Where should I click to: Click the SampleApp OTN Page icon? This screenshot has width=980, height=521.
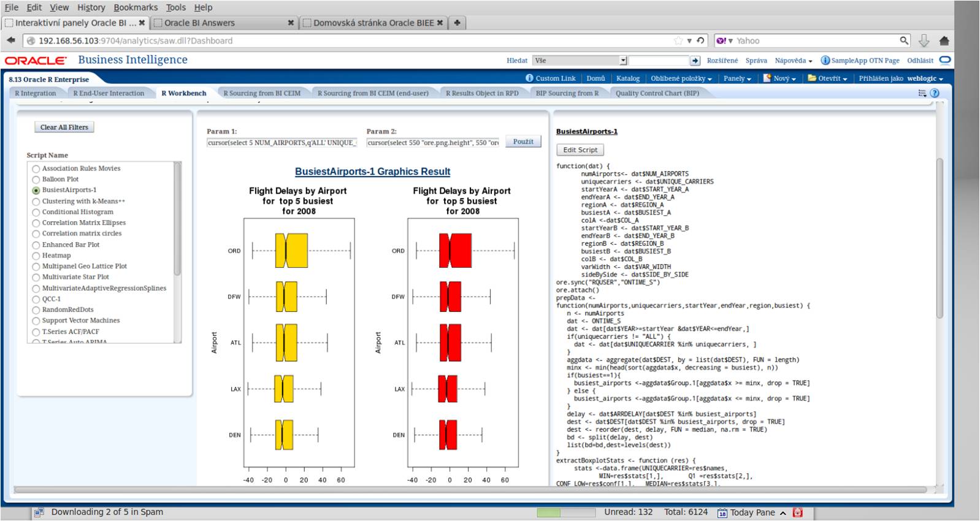(x=825, y=60)
